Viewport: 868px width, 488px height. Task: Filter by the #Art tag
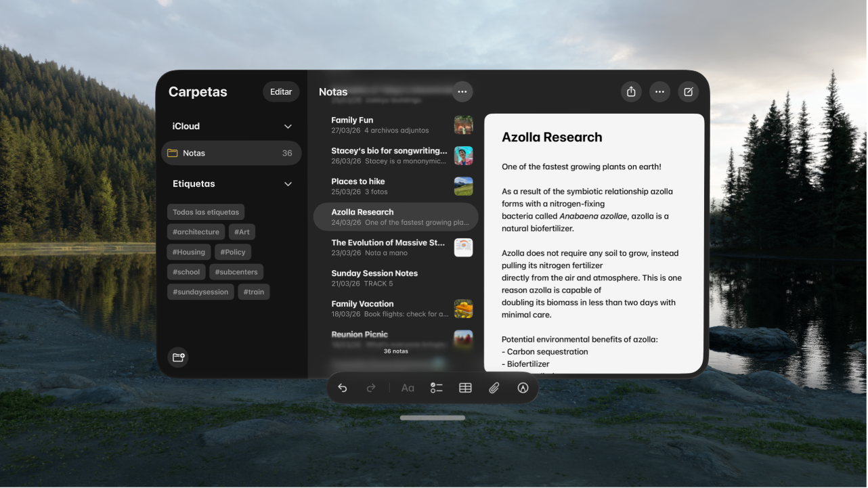point(242,232)
